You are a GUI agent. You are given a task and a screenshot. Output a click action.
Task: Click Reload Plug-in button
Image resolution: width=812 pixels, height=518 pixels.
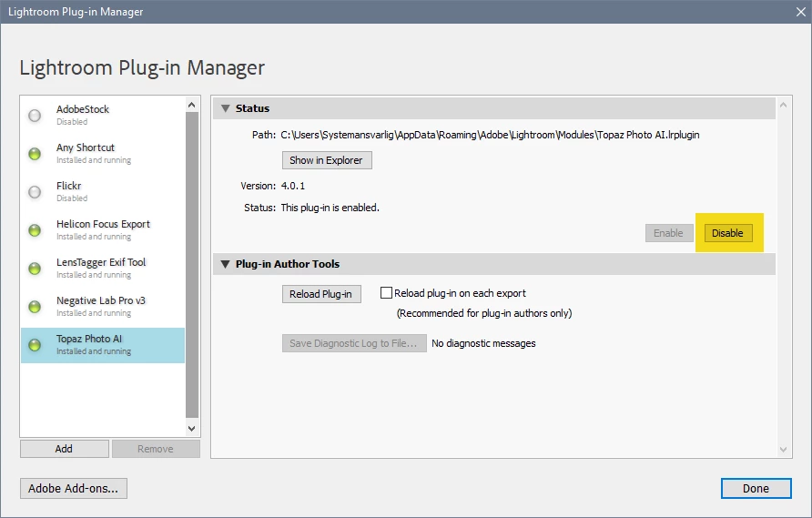321,294
